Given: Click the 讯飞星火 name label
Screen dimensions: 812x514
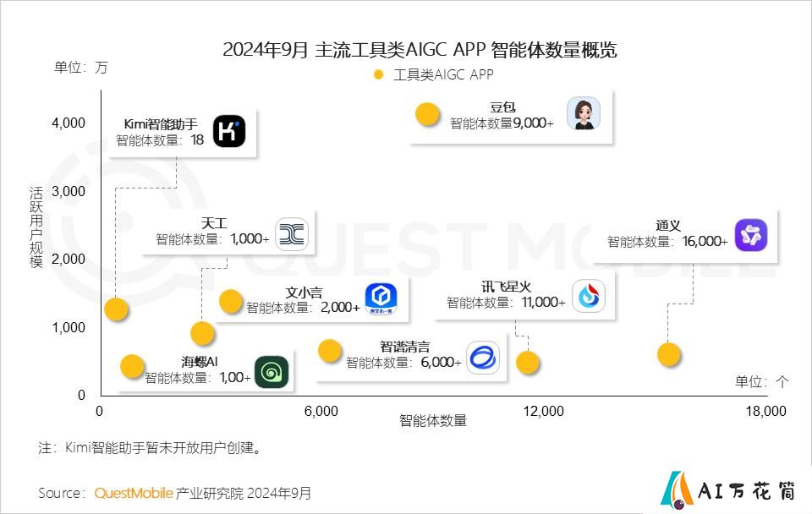Looking at the screenshot, I should [506, 287].
